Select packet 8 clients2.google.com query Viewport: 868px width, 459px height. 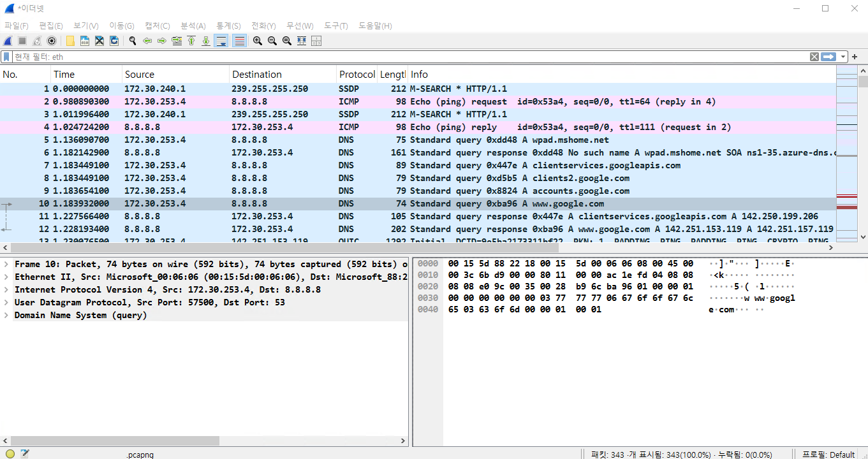point(418,178)
